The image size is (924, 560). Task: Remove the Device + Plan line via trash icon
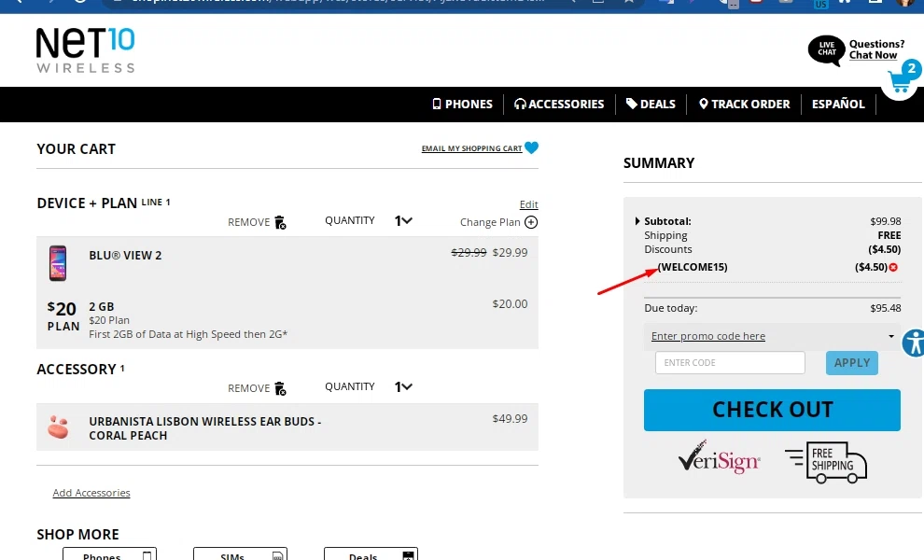tap(281, 222)
